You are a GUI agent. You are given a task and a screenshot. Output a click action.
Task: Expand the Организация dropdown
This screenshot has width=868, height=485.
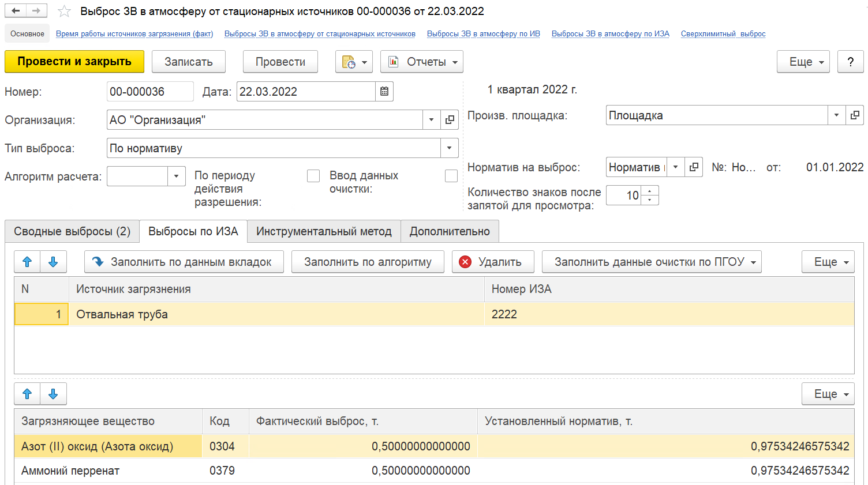(431, 120)
